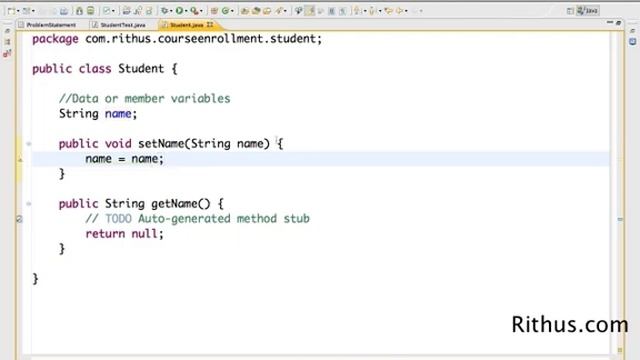Click the Next Annotation arrow icon
The height and width of the screenshot is (360, 640).
point(357,11)
